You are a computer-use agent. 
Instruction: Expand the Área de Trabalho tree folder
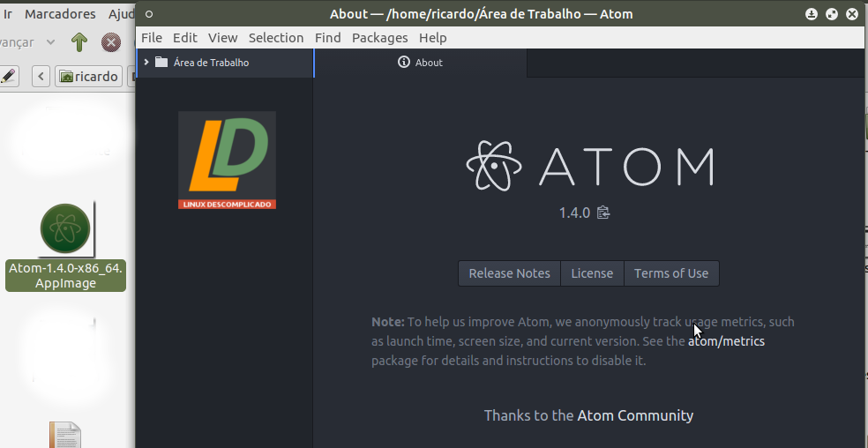[x=146, y=62]
